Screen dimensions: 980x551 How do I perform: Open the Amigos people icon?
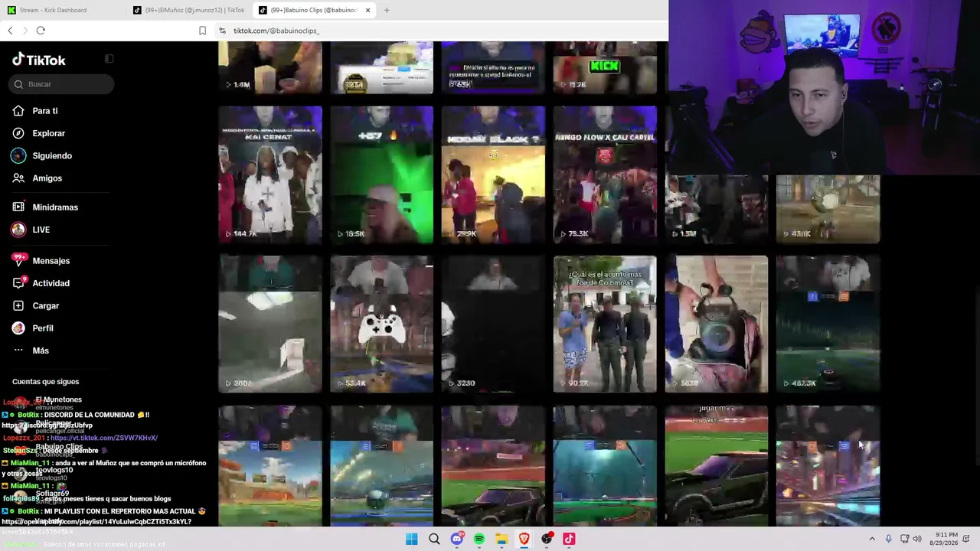(x=18, y=178)
